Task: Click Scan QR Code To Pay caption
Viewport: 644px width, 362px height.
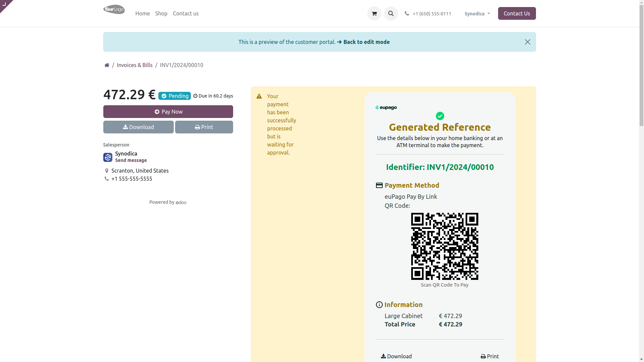Action: point(444,285)
